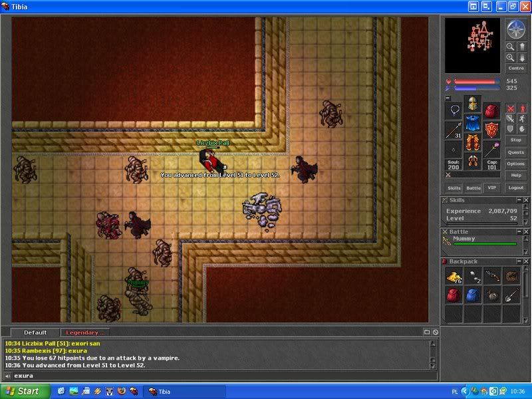
Task: Click the compass rose on the minimap panel
Action: click(x=516, y=29)
